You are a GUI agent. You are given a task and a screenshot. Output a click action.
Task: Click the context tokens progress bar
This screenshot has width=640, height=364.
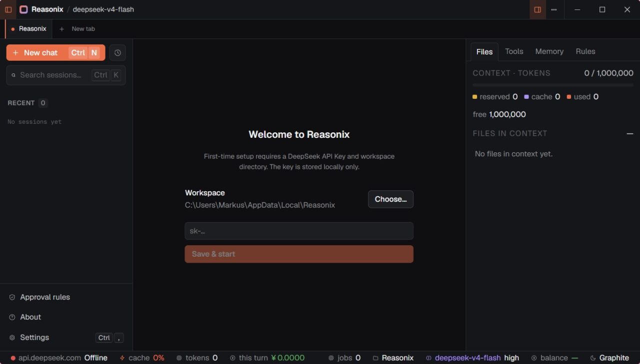[x=553, y=85]
